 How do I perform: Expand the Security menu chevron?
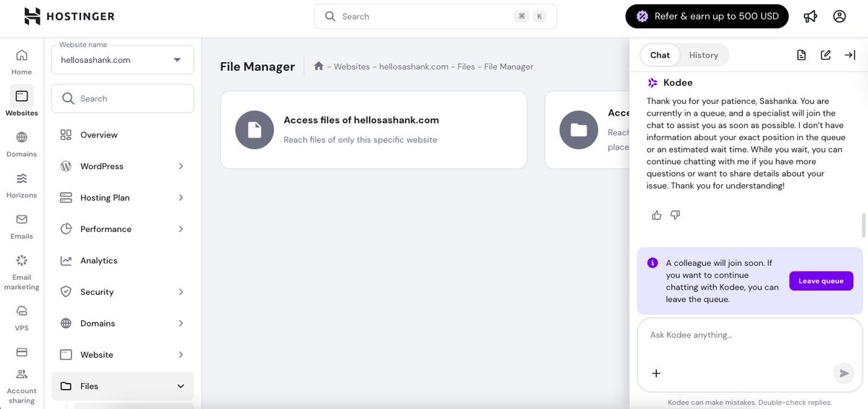coord(181,292)
